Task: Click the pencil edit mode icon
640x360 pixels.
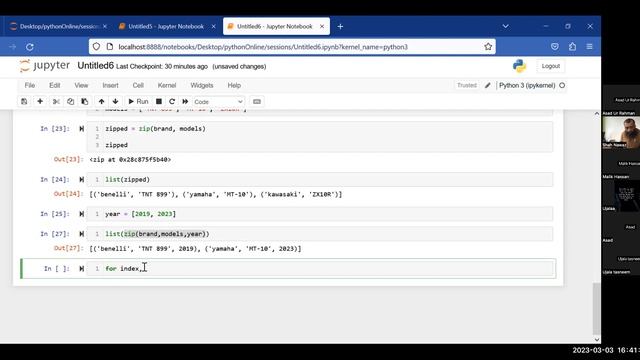Action: [487, 85]
